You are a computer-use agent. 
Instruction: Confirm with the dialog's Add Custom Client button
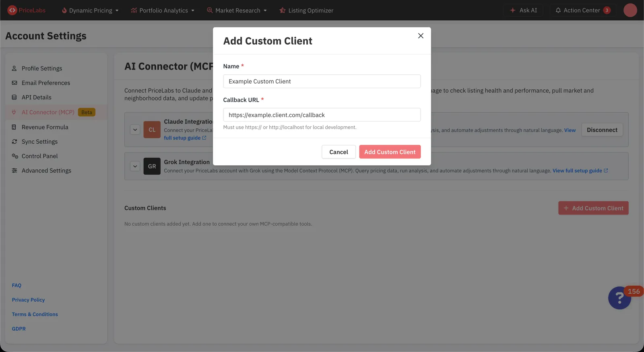pyautogui.click(x=390, y=152)
